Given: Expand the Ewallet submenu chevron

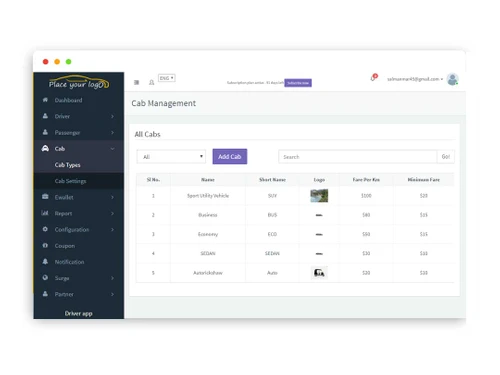Looking at the screenshot, I should pyautogui.click(x=112, y=197).
